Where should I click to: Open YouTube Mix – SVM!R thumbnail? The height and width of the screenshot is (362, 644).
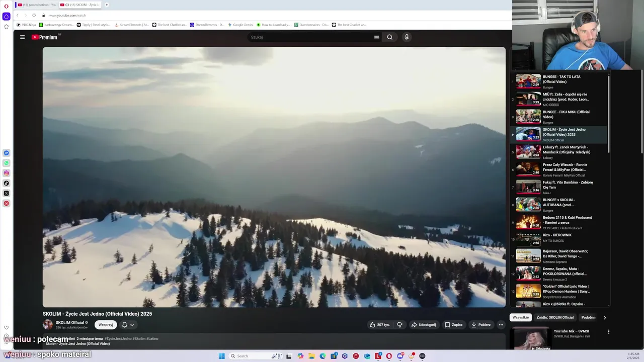point(532,339)
